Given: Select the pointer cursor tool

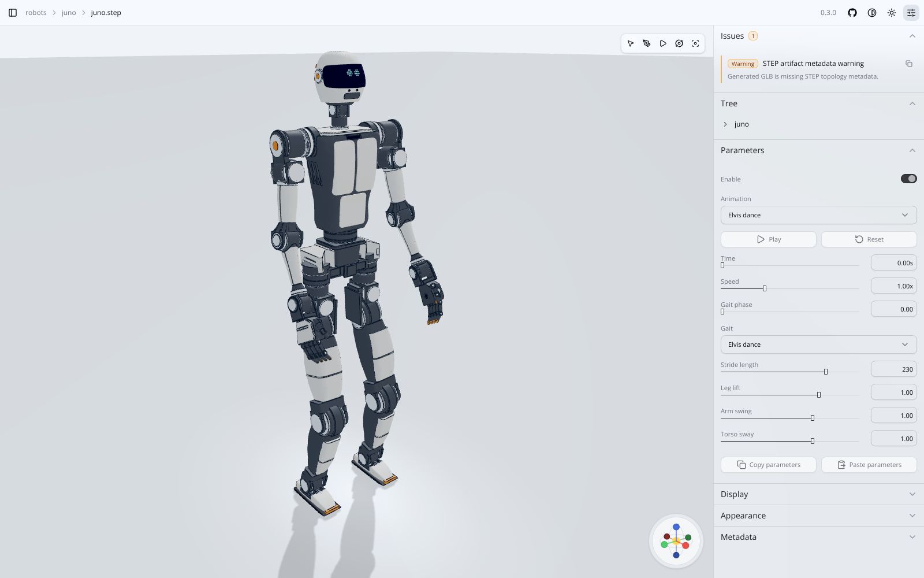Looking at the screenshot, I should coord(631,43).
